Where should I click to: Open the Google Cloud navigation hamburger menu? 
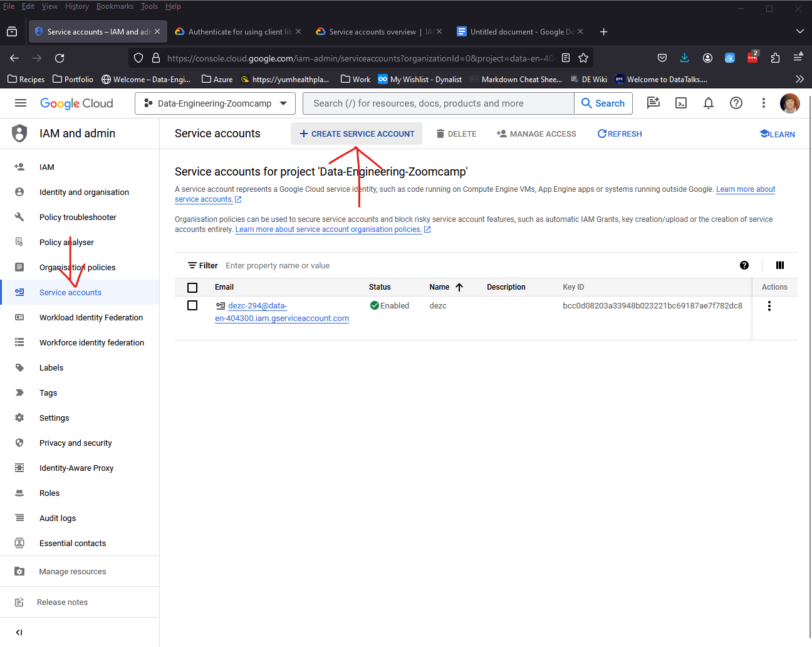tap(21, 103)
